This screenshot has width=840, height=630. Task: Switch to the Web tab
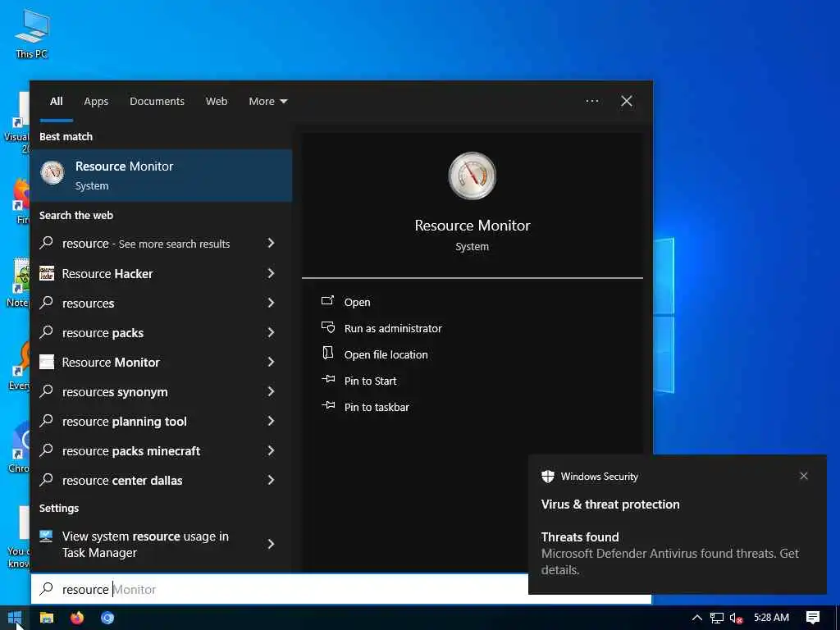pos(217,101)
